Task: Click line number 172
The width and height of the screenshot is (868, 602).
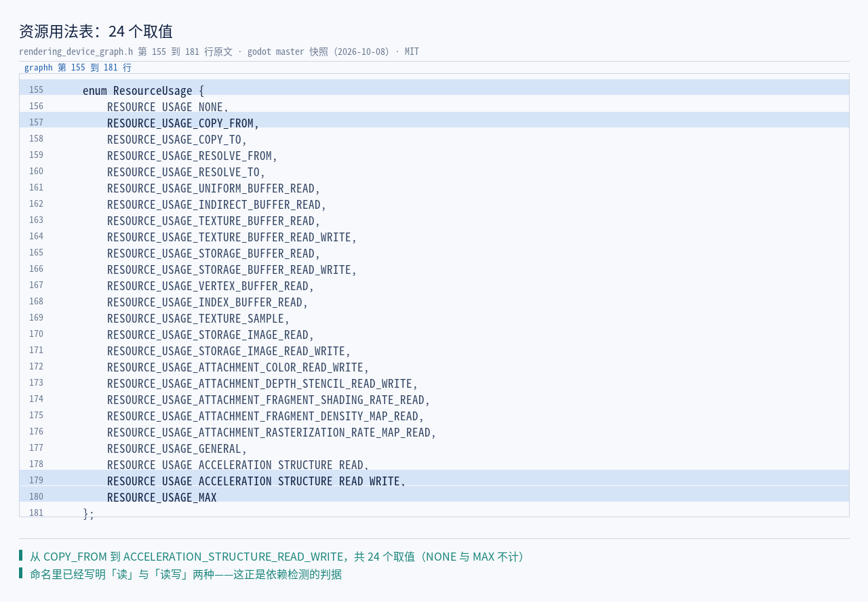Action: click(x=36, y=367)
